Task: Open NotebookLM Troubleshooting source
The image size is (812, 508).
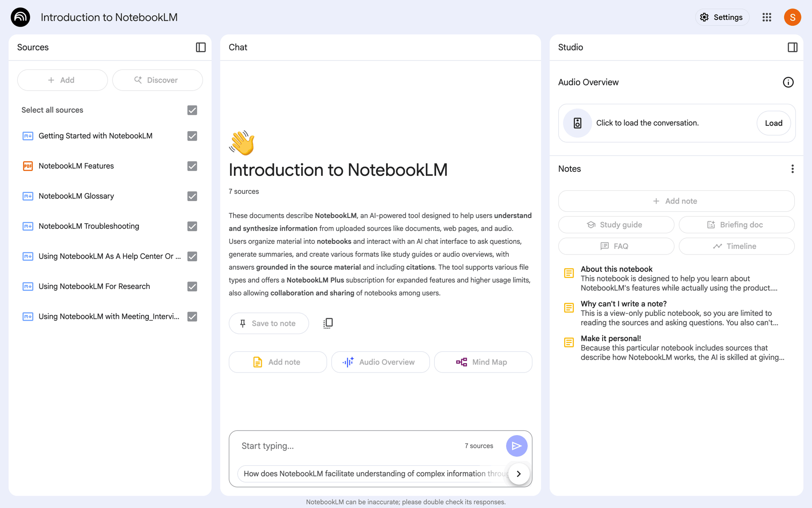Action: (x=89, y=226)
